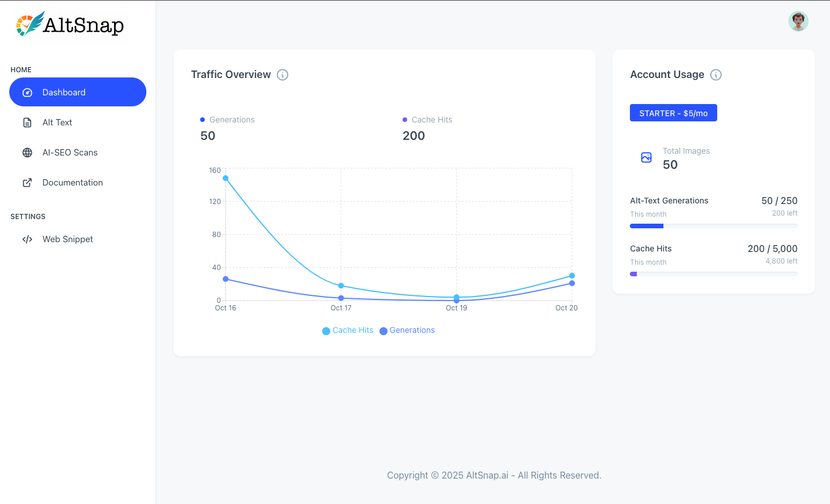Click the Alt-Text Generations progress bar

(713, 226)
